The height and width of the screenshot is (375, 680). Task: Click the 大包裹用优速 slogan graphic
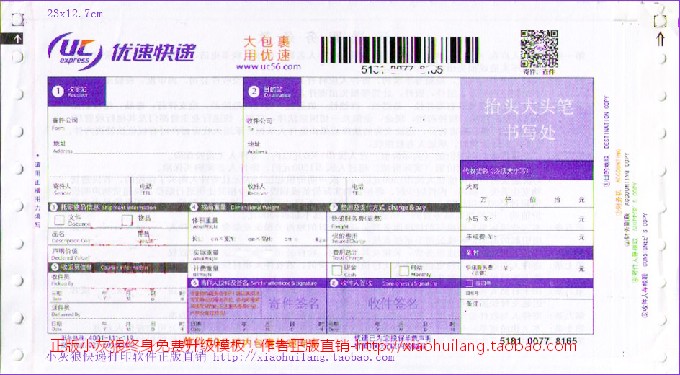[x=266, y=49]
